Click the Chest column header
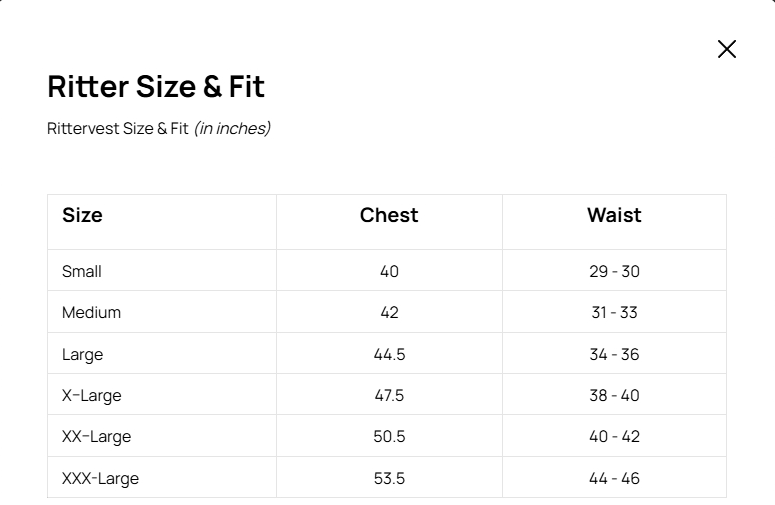775x505 pixels. coord(389,215)
